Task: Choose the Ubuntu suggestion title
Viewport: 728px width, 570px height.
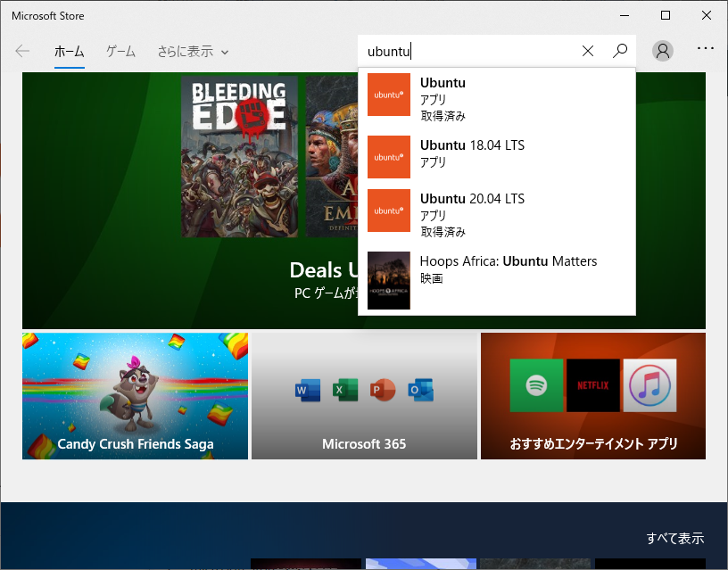Action: tap(443, 83)
